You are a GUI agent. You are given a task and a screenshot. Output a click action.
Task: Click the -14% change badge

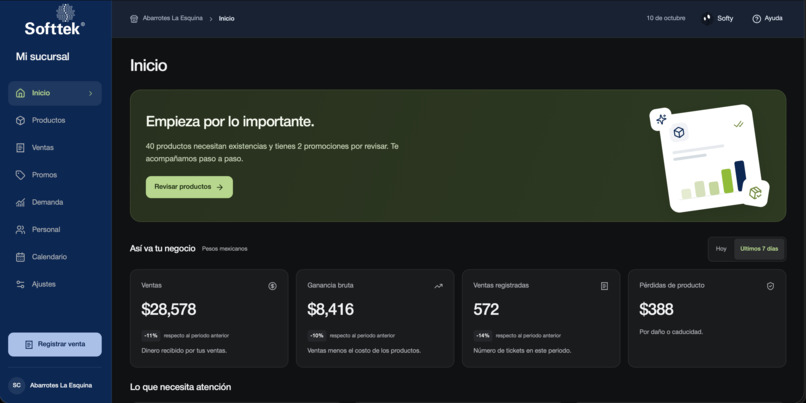tap(483, 336)
